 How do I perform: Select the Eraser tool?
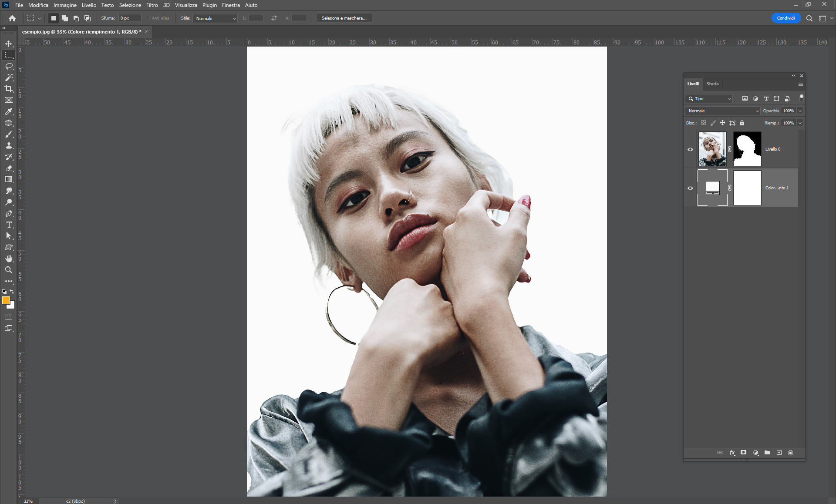9,168
